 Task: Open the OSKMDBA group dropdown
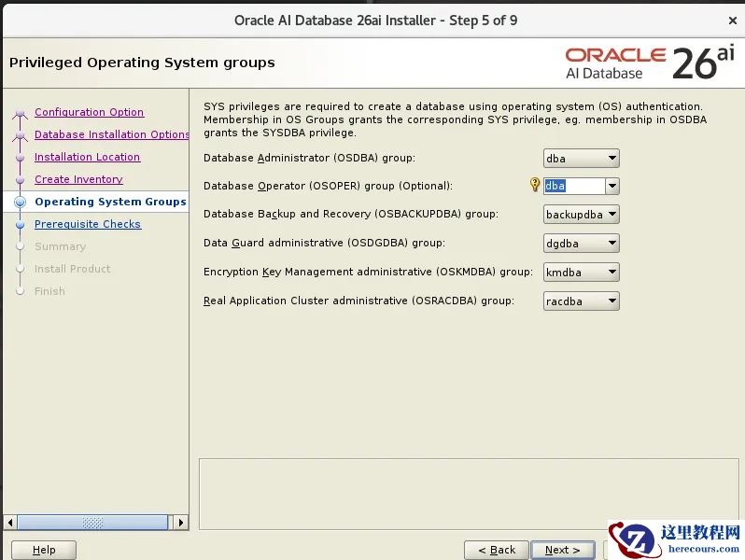[581, 273]
